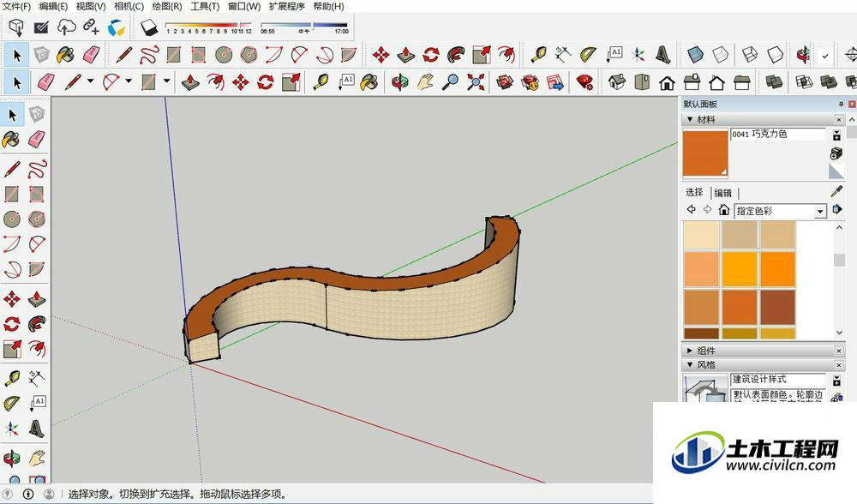Pin the 默认面板 panel with the pushpin icon
The image size is (857, 504).
pos(842,104)
